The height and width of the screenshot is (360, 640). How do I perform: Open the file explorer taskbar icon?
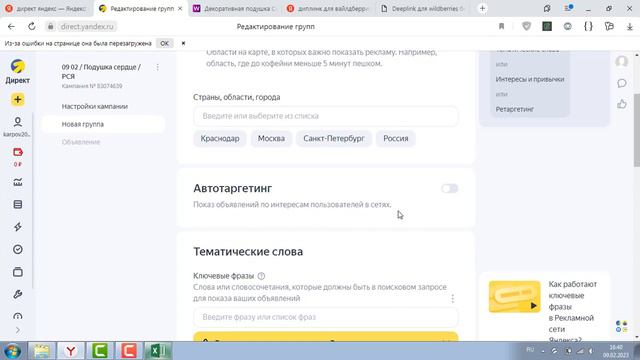click(x=42, y=351)
